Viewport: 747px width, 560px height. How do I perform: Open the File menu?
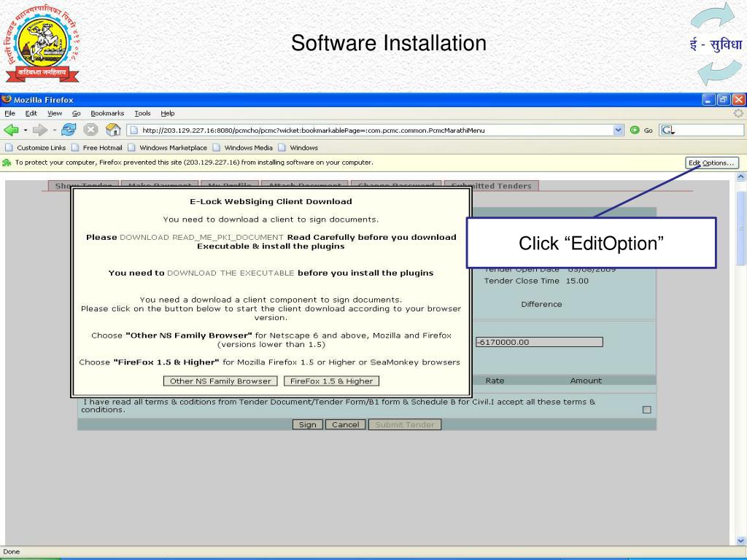point(9,113)
